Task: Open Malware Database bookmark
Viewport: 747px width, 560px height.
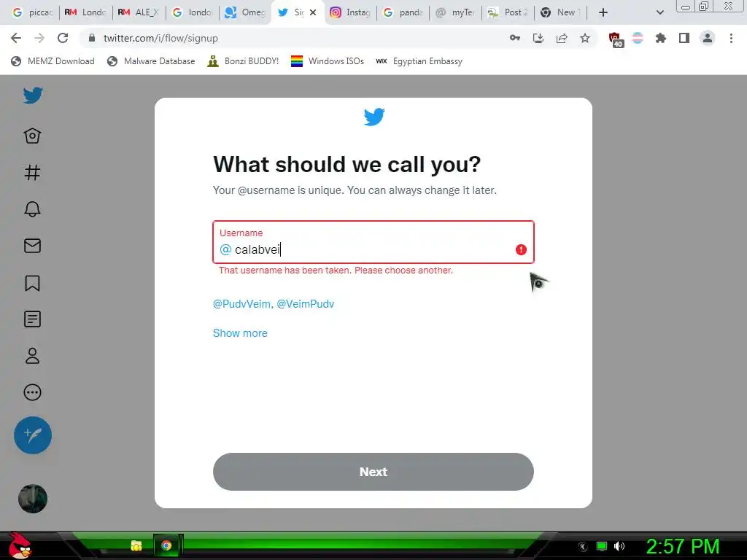Action: coord(152,61)
